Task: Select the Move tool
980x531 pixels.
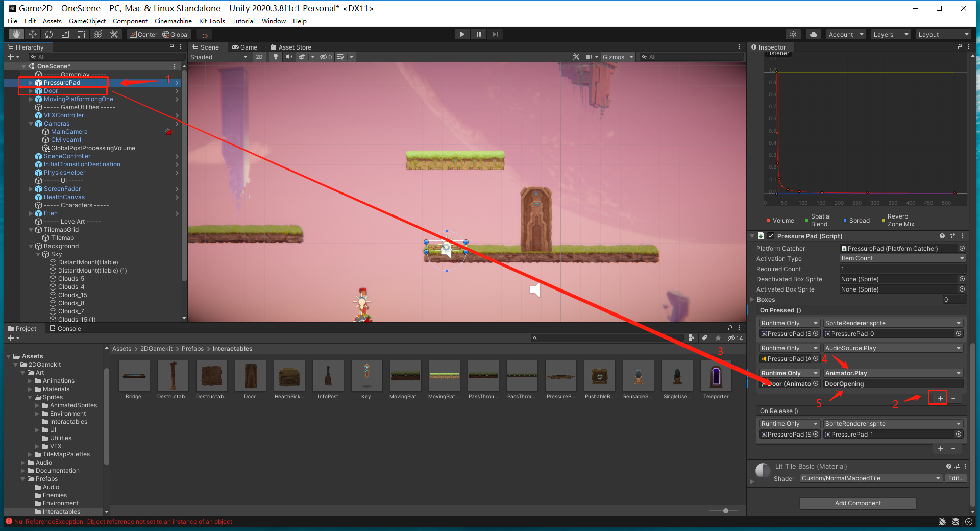Action: [32, 34]
